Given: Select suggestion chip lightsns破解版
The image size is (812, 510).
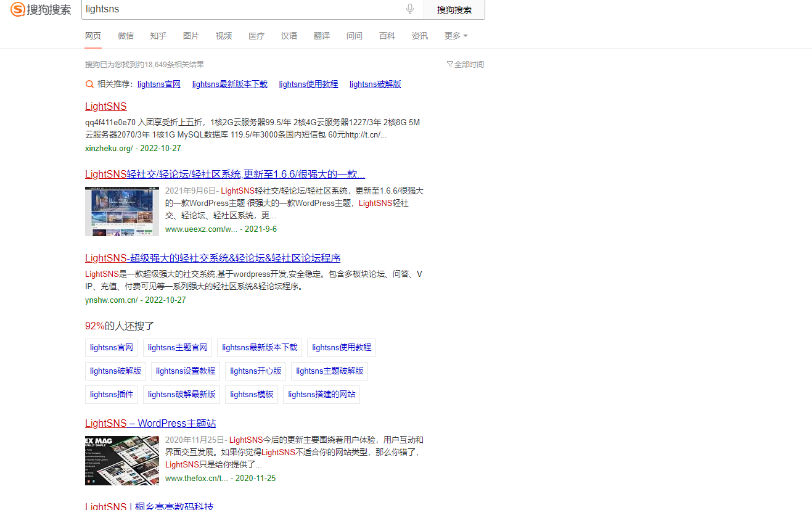Looking at the screenshot, I should pos(115,371).
